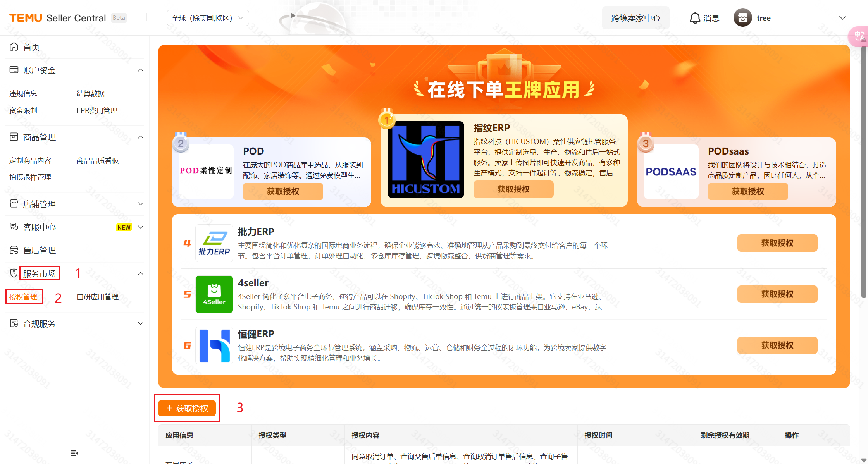
Task: Open 自研应用管理 menu item
Action: [98, 297]
